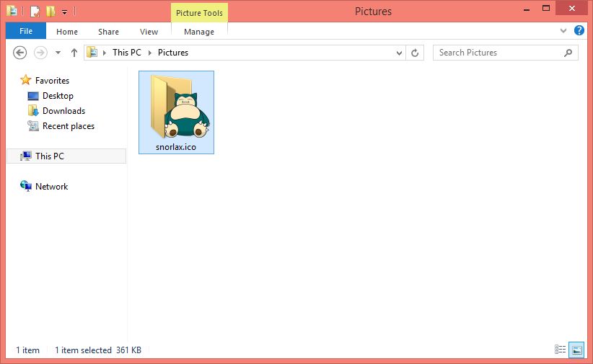Image resolution: width=593 pixels, height=364 pixels.
Task: Click the search magnifier icon
Action: click(x=568, y=53)
